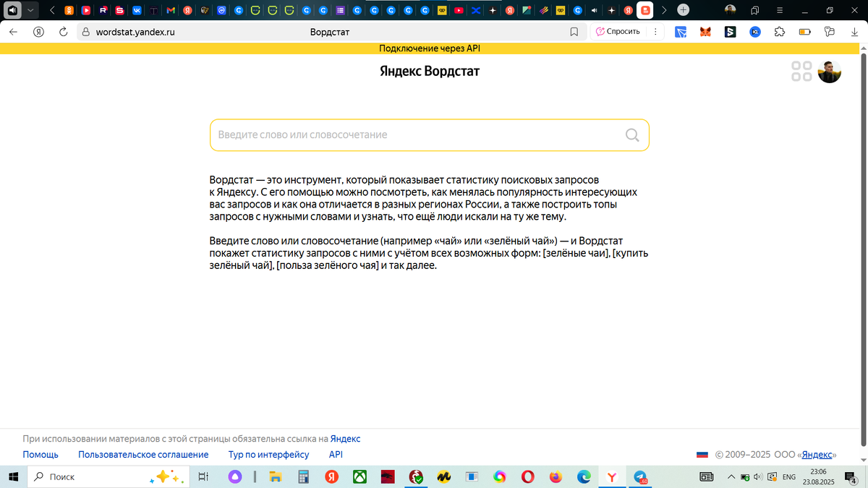Open the 'Помощь' footer link
Image resolution: width=868 pixels, height=488 pixels.
click(41, 455)
